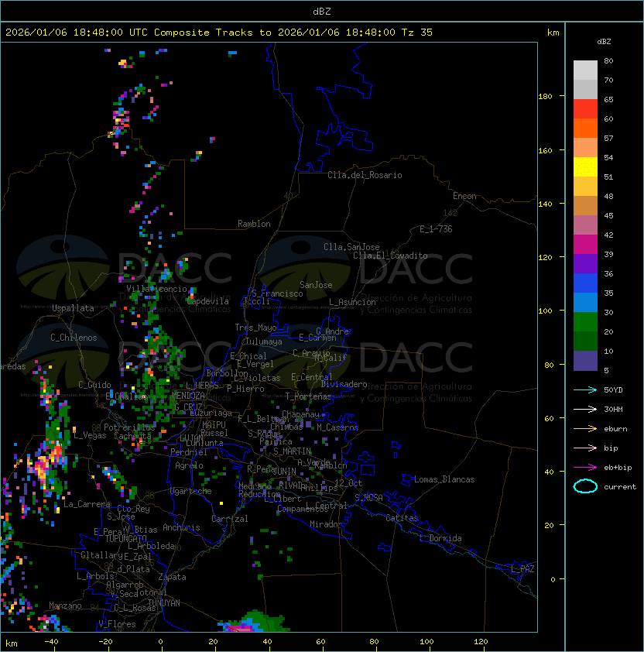
Task: Pick the gray 70–65 dBZ swatch
Action: coord(585,89)
